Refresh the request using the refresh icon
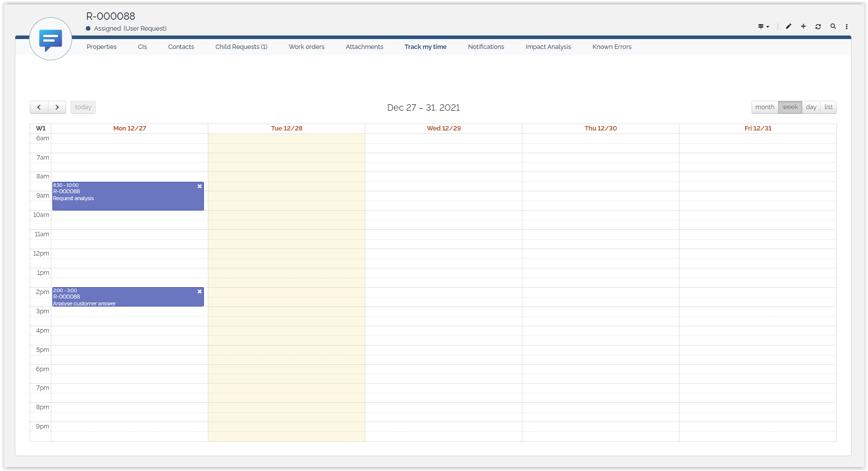The image size is (868, 471). coord(818,27)
